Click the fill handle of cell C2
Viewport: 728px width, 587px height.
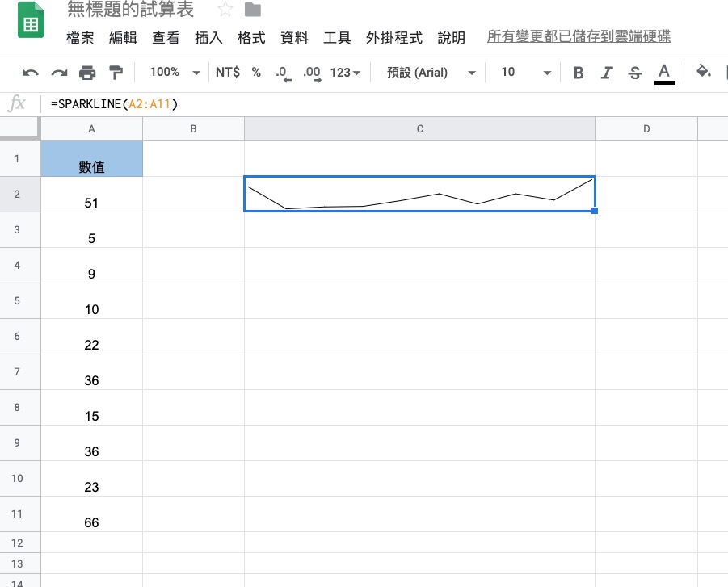595,211
